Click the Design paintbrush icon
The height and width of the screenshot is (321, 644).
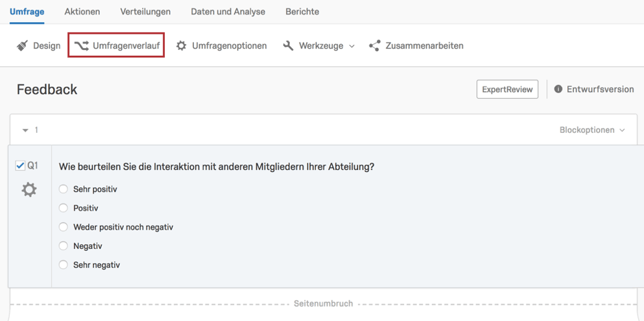22,45
